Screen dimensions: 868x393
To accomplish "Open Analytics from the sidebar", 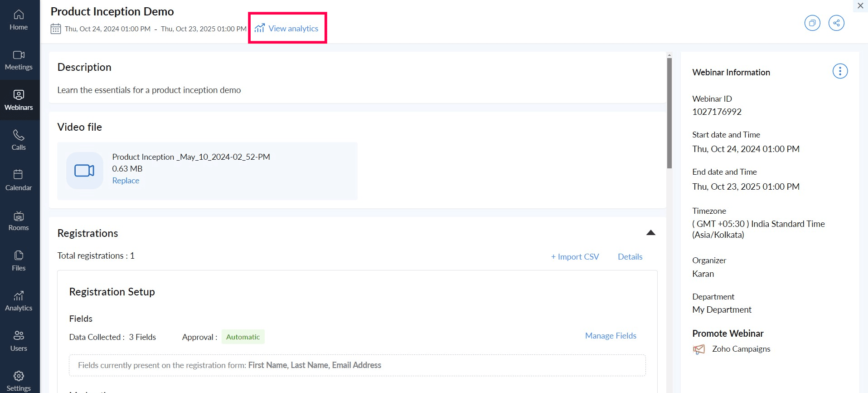I will [19, 301].
